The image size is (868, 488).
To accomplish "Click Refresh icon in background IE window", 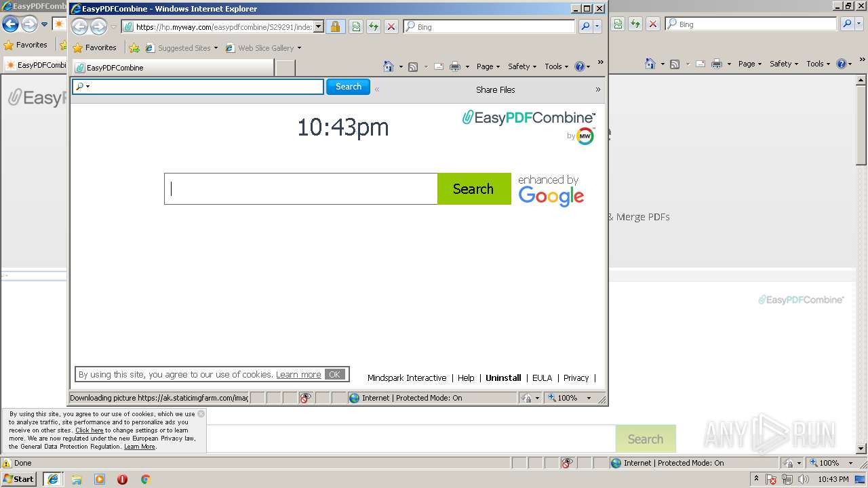I will (635, 24).
